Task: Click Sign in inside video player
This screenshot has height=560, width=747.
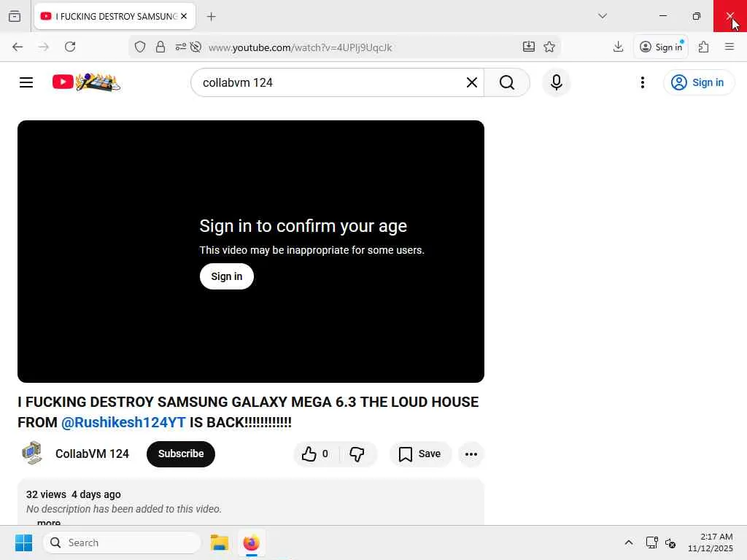Action: 227,276
